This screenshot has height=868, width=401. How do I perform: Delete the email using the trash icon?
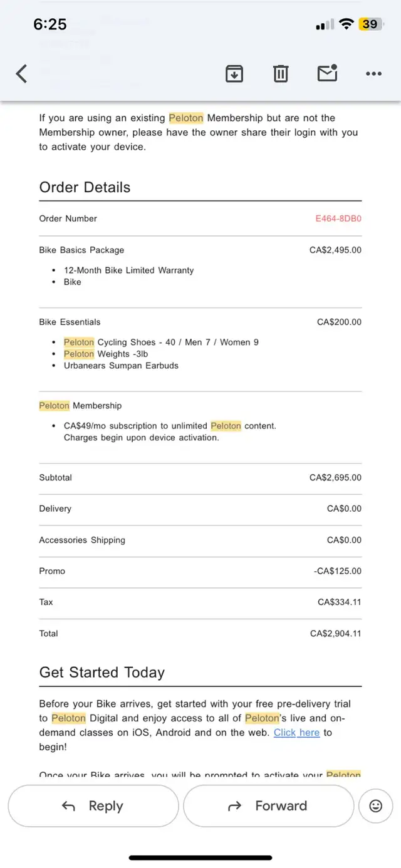[x=281, y=74]
